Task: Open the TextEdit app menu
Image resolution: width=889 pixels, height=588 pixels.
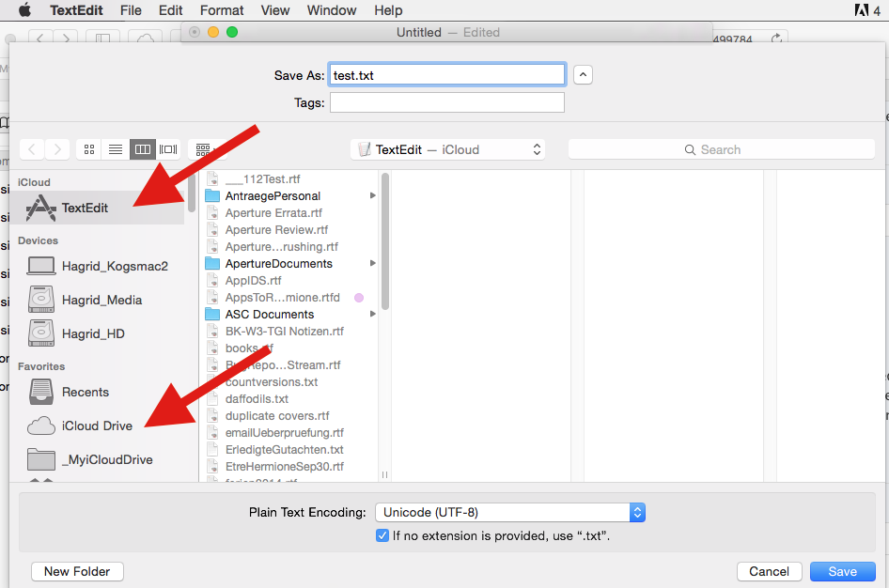Action: click(x=76, y=10)
